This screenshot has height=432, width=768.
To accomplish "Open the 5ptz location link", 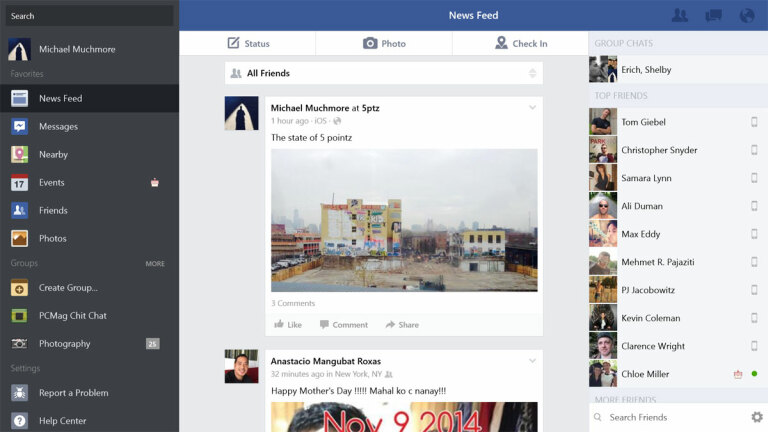I will 370,108.
